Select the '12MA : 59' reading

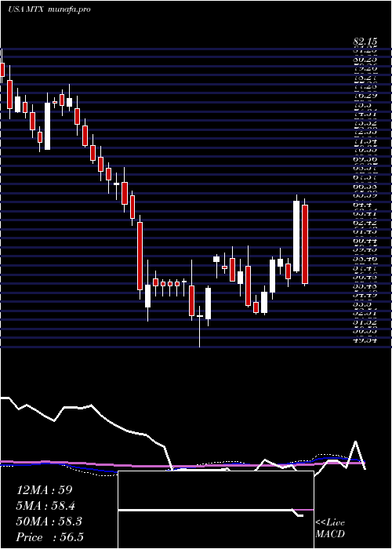45,490
